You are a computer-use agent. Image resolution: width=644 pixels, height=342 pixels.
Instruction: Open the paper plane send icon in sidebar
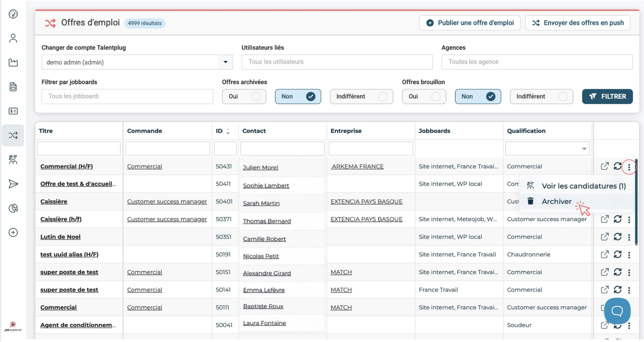[13, 184]
